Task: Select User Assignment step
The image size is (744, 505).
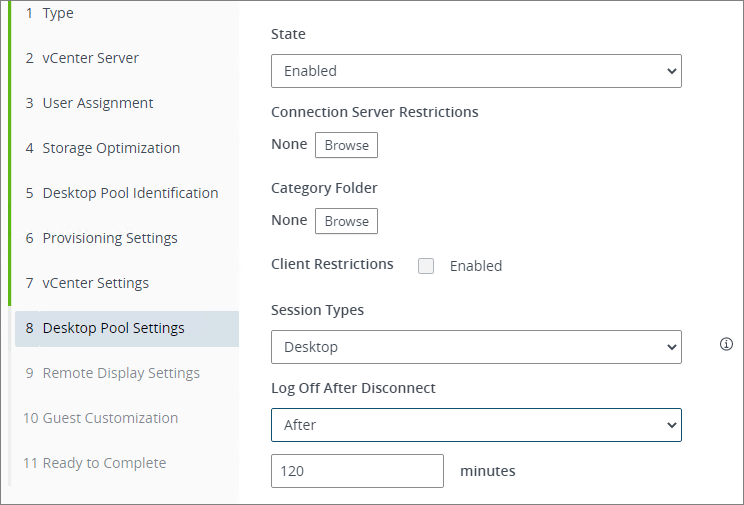Action: click(97, 103)
